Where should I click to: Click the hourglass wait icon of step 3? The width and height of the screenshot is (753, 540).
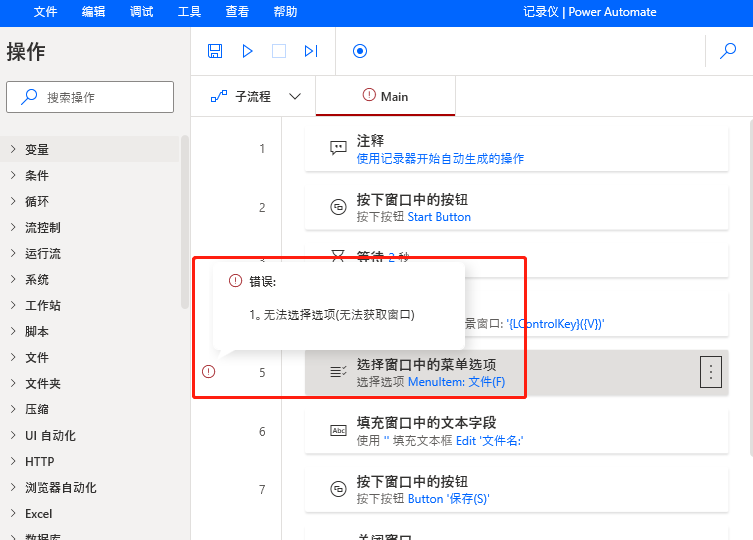[338, 255]
